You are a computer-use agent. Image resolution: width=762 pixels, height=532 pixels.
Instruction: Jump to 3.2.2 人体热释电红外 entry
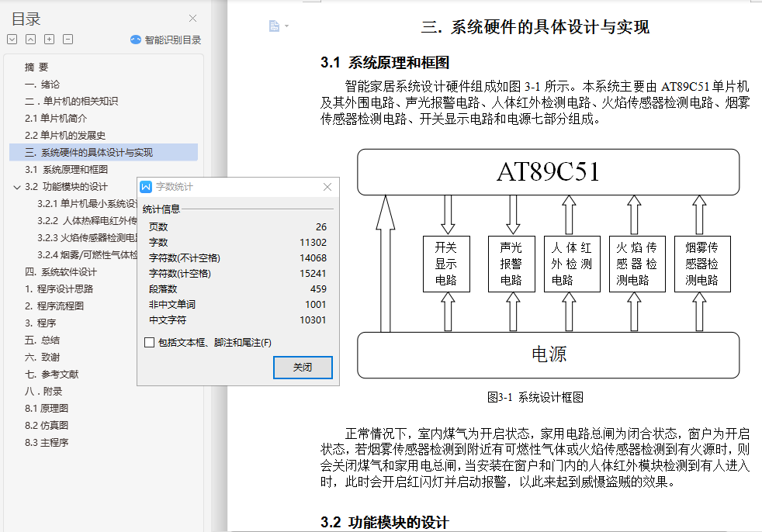click(88, 220)
